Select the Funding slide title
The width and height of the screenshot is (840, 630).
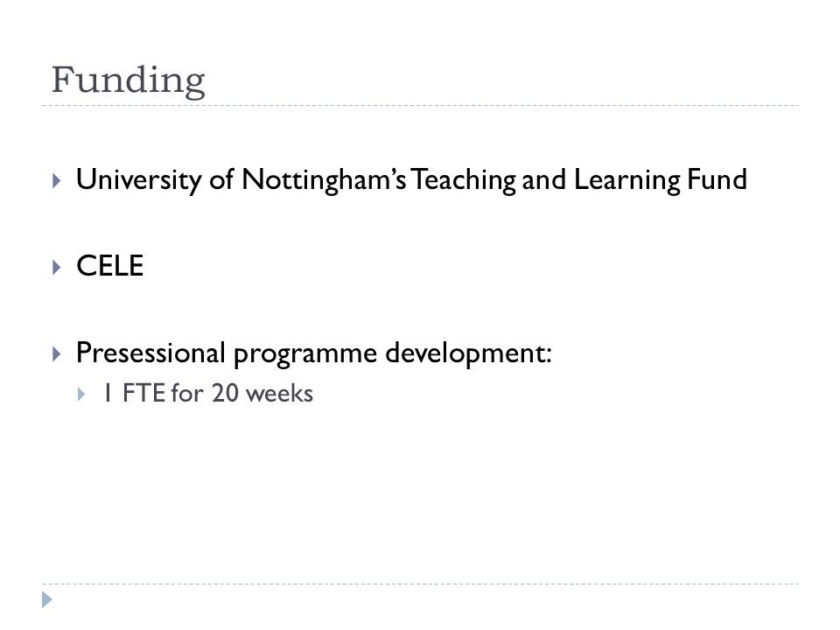click(129, 80)
